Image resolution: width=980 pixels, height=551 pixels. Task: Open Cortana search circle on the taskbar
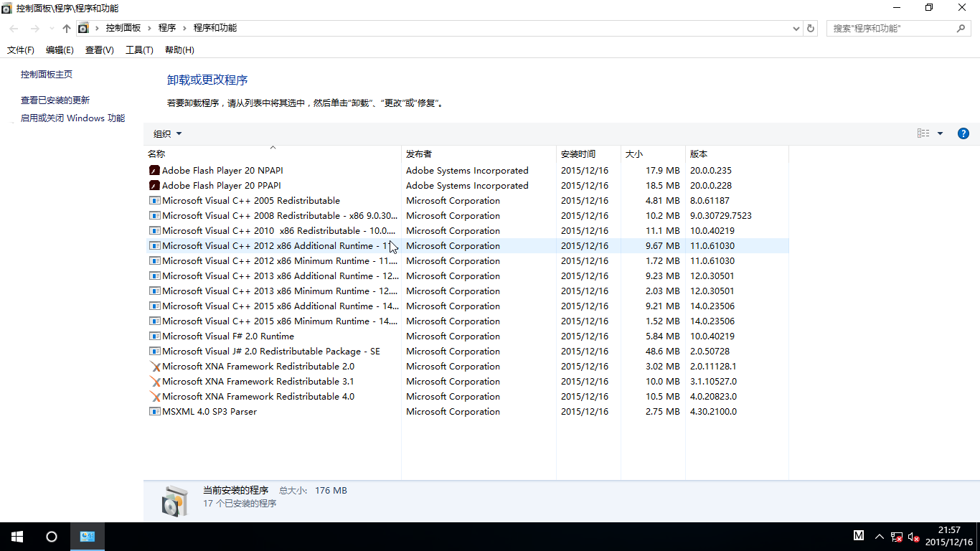click(50, 537)
